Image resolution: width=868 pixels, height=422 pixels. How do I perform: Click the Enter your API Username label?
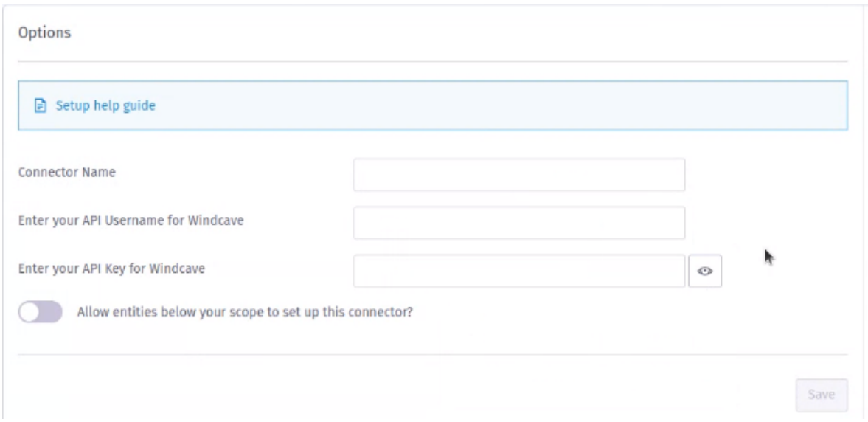tap(131, 221)
